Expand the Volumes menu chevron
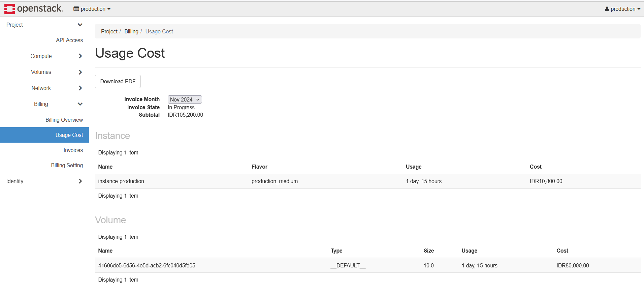 point(80,72)
